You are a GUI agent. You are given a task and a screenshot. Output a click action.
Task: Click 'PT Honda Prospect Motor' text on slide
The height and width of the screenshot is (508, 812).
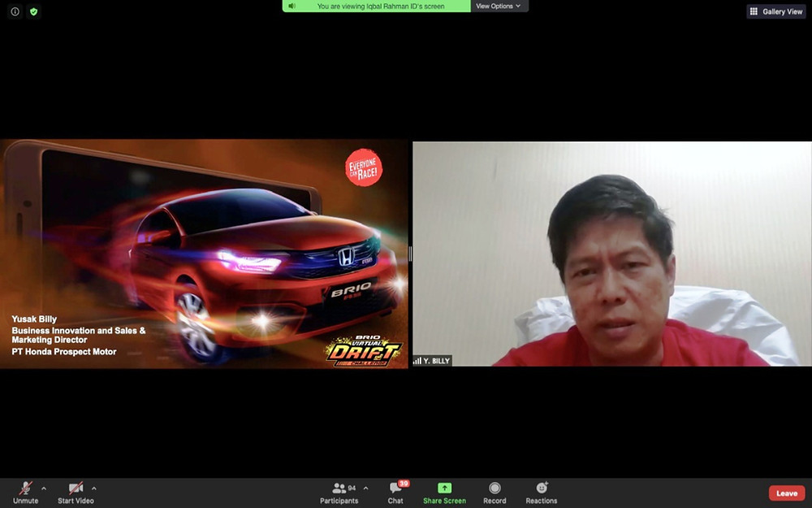click(64, 351)
